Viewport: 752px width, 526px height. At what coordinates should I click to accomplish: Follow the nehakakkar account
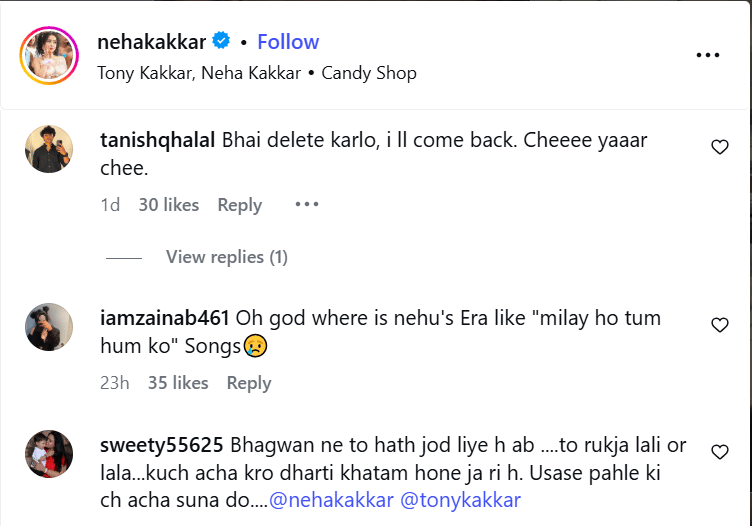click(288, 42)
